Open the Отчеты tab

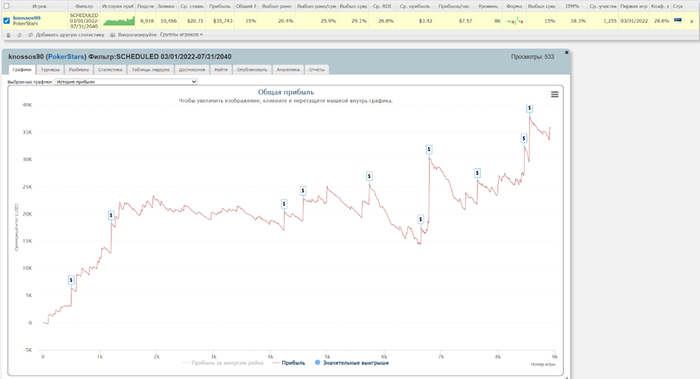[317, 70]
